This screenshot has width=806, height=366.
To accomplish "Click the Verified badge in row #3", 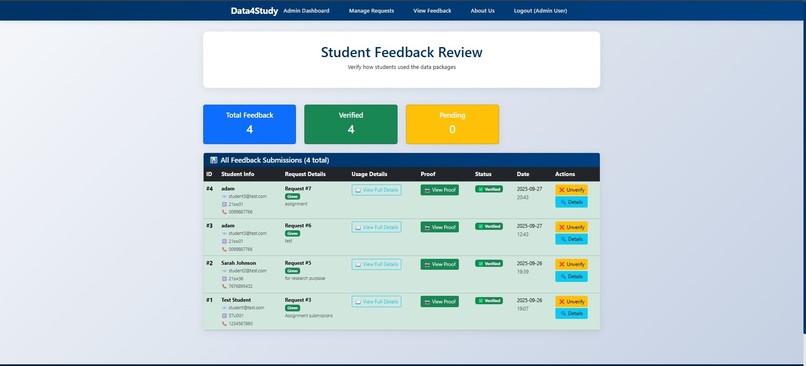I will tap(489, 226).
